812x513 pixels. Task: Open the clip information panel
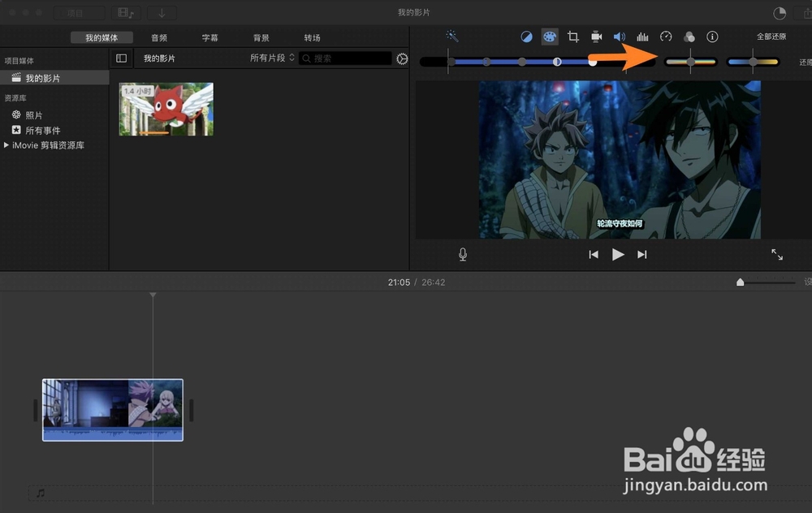(x=712, y=37)
